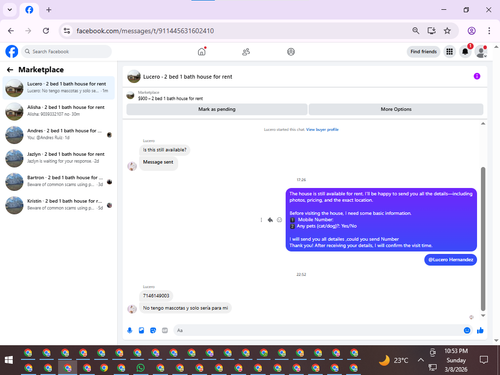Open the Andres conversation in the list
The width and height of the screenshot is (500, 375).
click(x=59, y=134)
